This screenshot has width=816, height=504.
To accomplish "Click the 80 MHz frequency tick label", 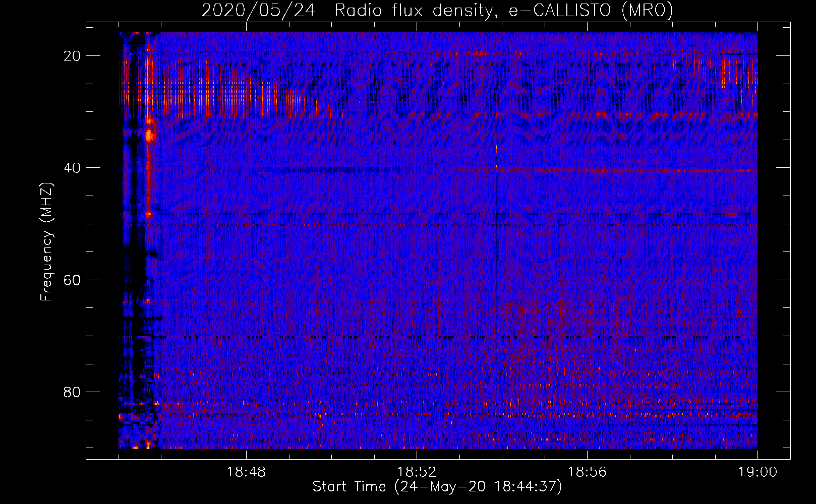I will click(x=73, y=392).
